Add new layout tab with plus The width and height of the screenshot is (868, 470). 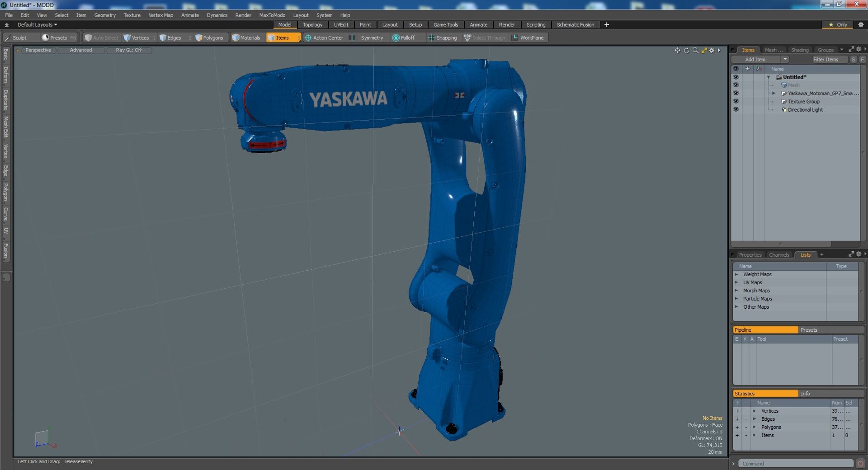pos(607,25)
